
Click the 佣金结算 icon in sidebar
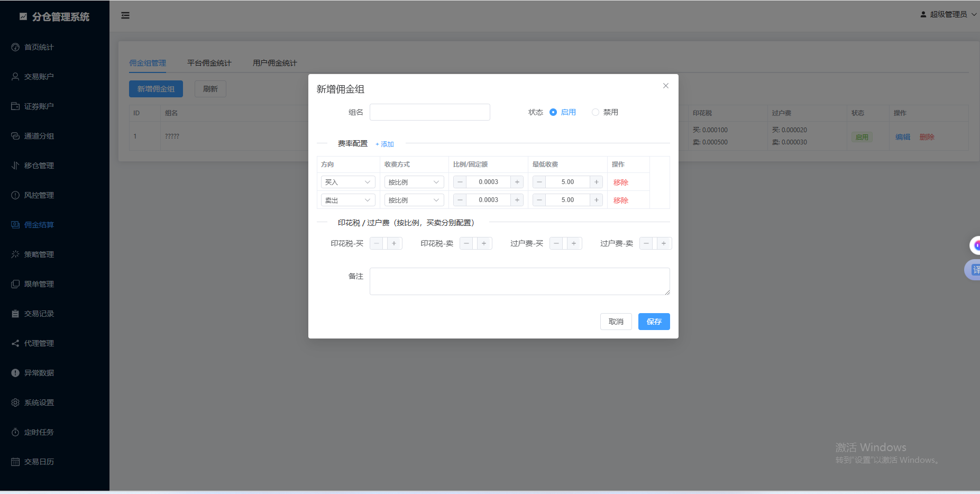pos(15,225)
